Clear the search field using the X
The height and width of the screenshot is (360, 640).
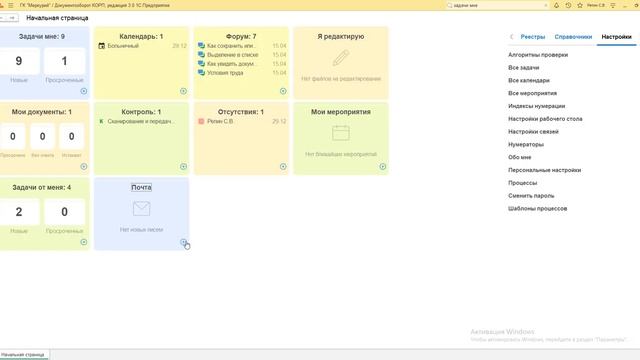tap(546, 5)
